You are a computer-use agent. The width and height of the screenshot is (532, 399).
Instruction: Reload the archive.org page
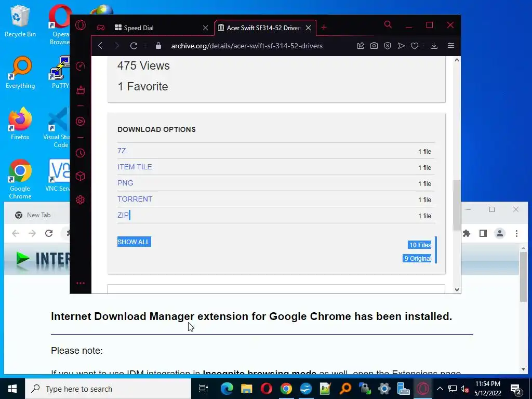click(x=134, y=46)
